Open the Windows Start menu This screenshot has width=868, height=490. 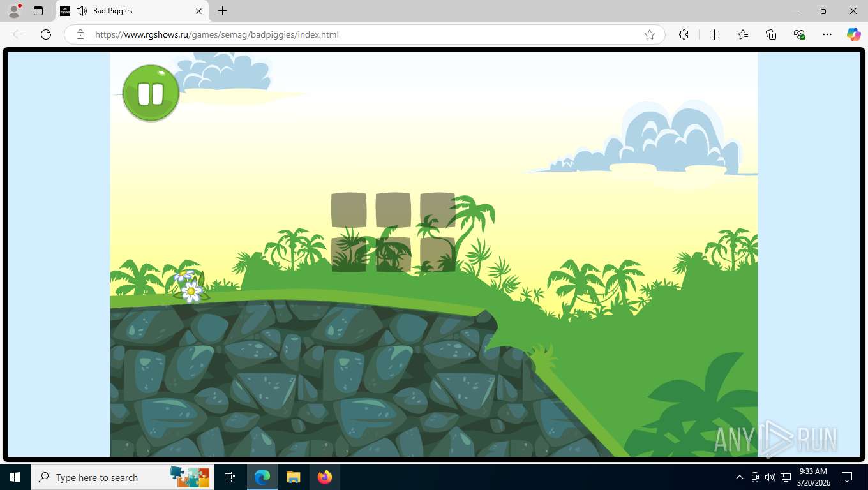click(x=15, y=477)
